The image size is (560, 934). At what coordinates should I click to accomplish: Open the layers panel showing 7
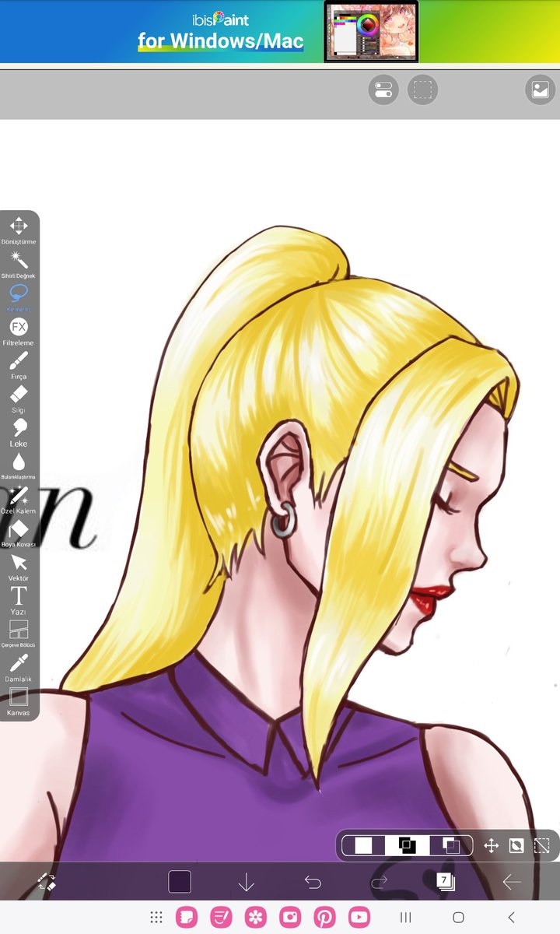[445, 881]
